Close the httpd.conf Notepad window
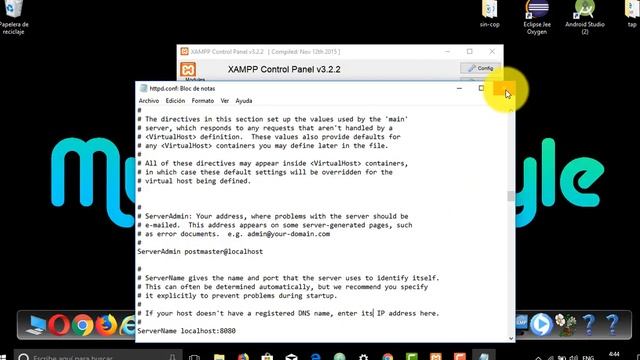Viewport: 640px width, 360px height. click(x=504, y=88)
